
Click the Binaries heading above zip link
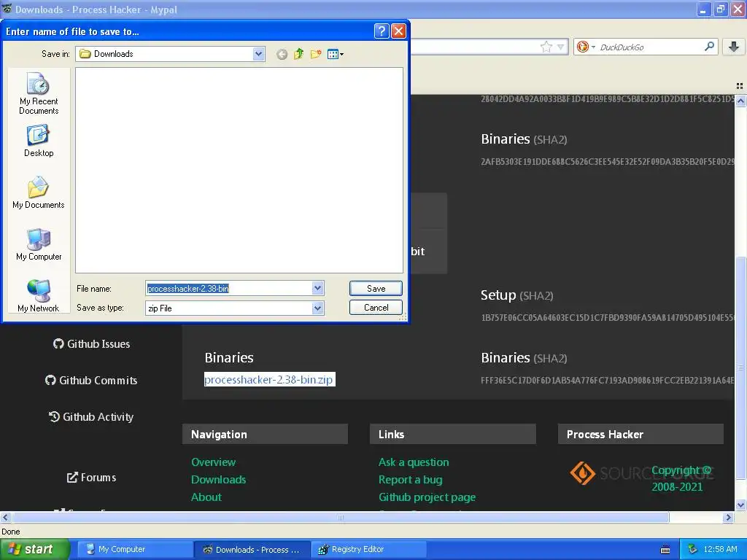point(228,357)
